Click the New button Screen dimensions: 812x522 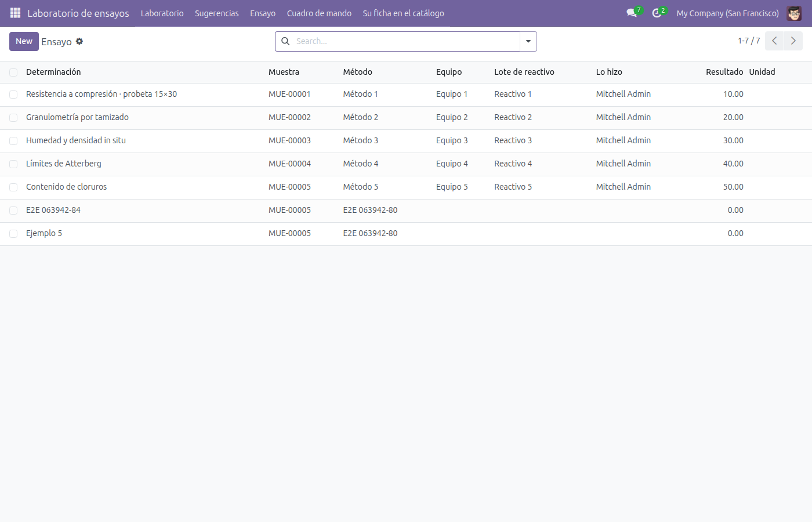pyautogui.click(x=24, y=41)
